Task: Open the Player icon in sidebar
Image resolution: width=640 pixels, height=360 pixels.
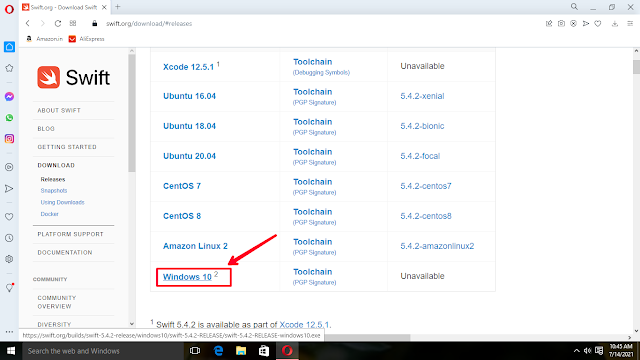Action: click(x=9, y=167)
